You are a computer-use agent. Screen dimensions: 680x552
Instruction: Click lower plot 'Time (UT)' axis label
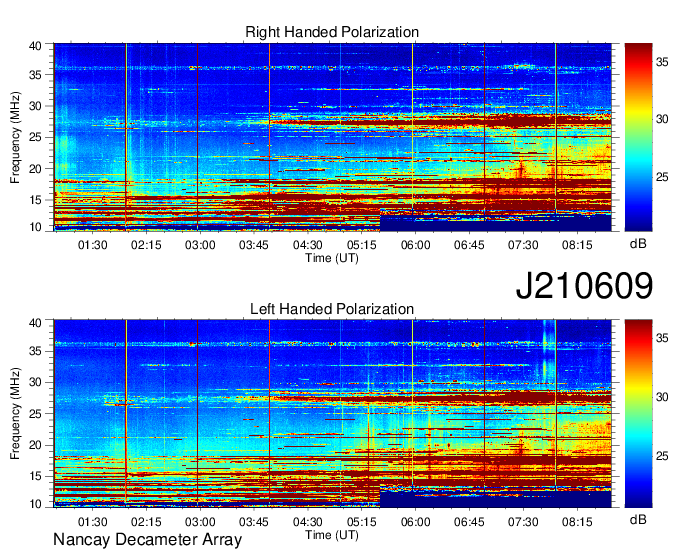pos(332,535)
